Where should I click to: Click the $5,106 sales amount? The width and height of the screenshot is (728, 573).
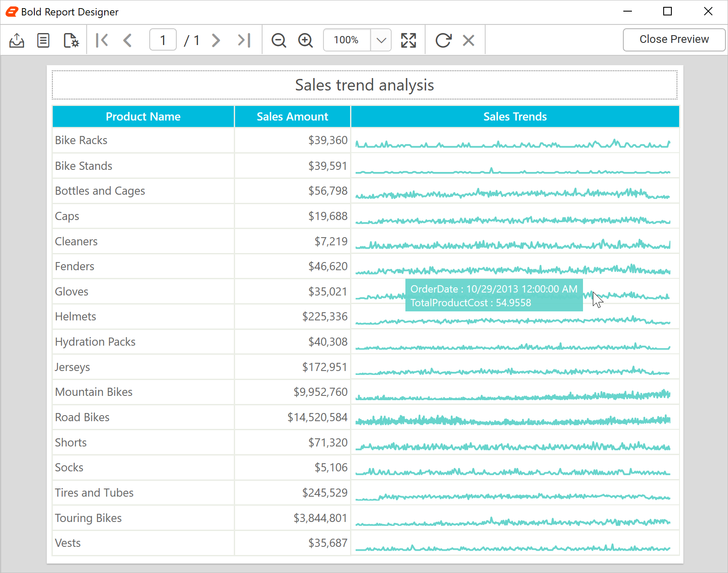coord(331,467)
